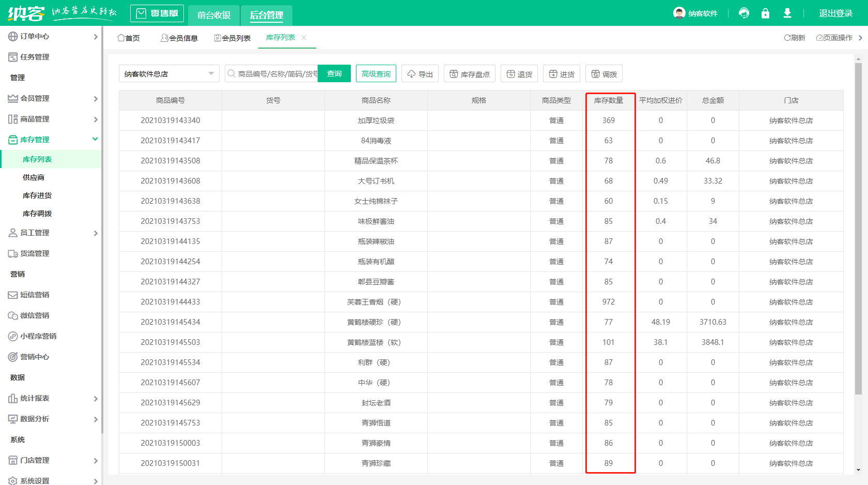Click the 纳客软件 user avatar icon
The width and height of the screenshot is (868, 485).
[x=679, y=13]
